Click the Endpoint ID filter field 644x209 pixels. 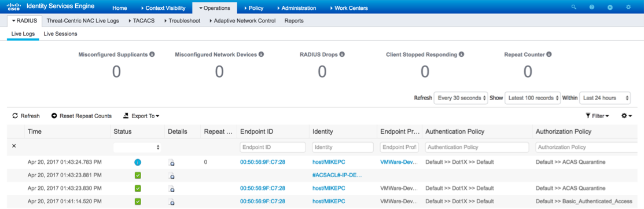click(273, 147)
